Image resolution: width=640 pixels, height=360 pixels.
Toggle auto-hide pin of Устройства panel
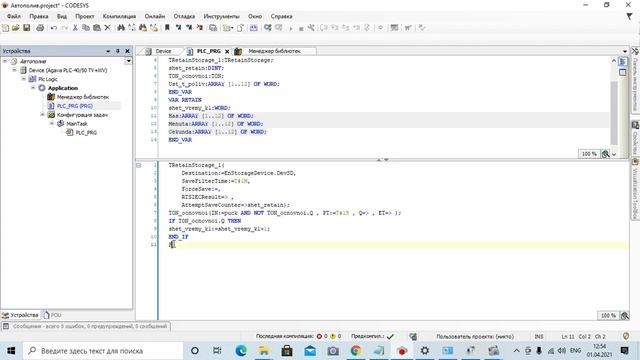point(118,51)
